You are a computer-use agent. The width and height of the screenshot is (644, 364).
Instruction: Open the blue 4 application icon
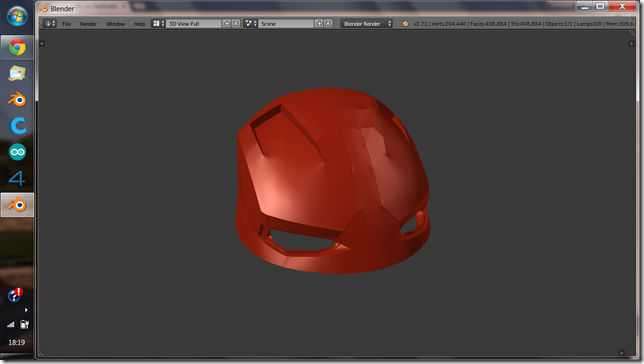(17, 178)
